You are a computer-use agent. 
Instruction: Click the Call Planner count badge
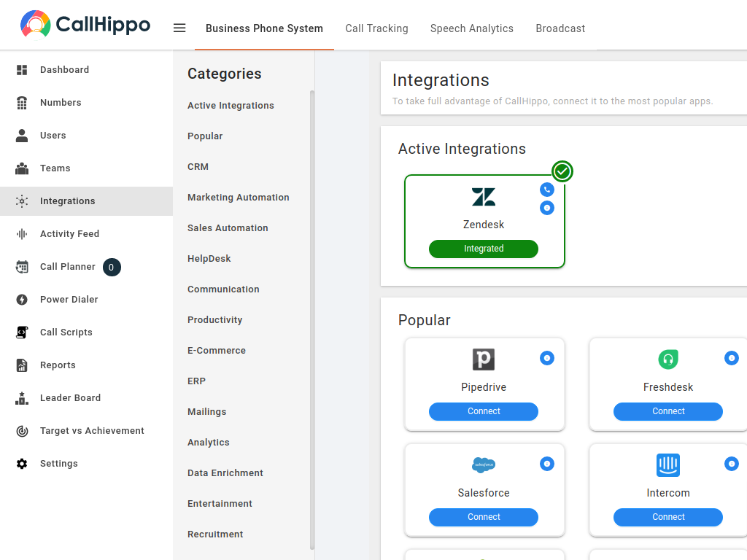click(x=112, y=267)
